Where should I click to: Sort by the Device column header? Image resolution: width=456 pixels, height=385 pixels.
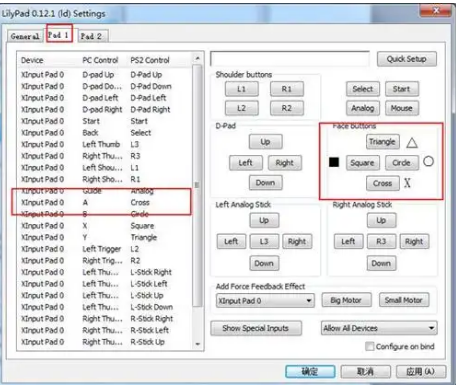[32, 60]
